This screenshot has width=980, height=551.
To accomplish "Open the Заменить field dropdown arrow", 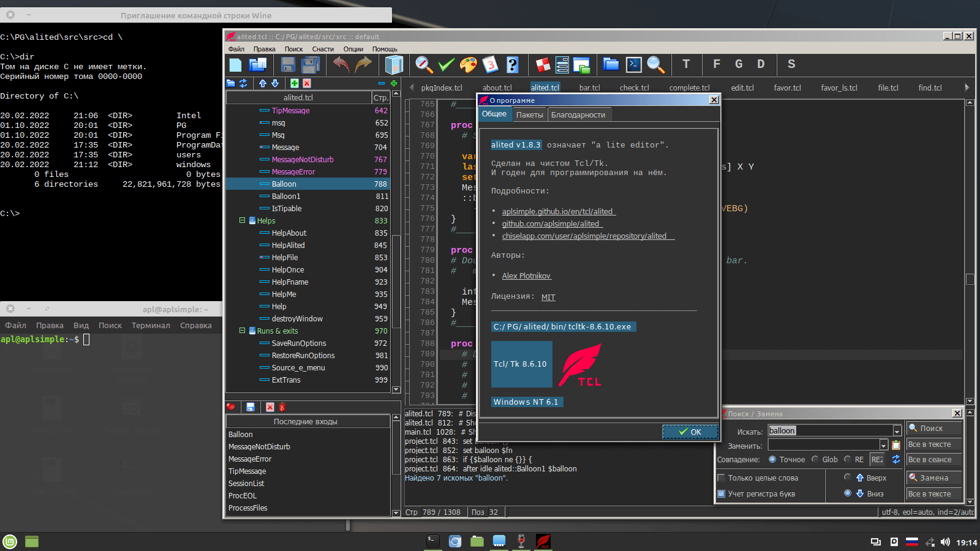I will coord(883,445).
